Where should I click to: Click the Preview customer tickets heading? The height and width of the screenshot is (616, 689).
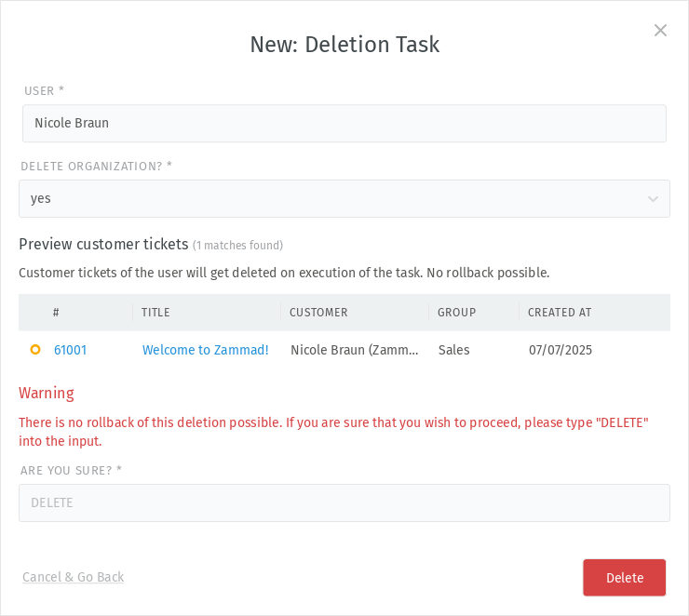103,244
